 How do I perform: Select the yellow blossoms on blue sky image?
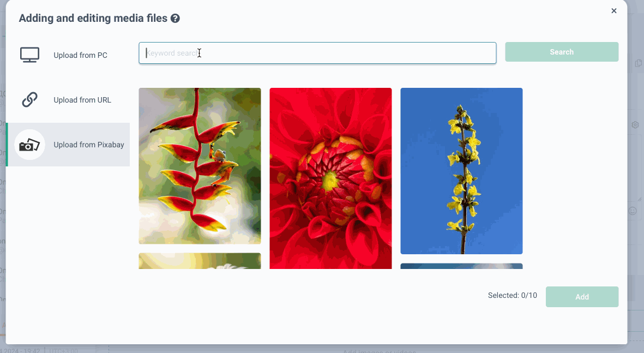tap(461, 171)
